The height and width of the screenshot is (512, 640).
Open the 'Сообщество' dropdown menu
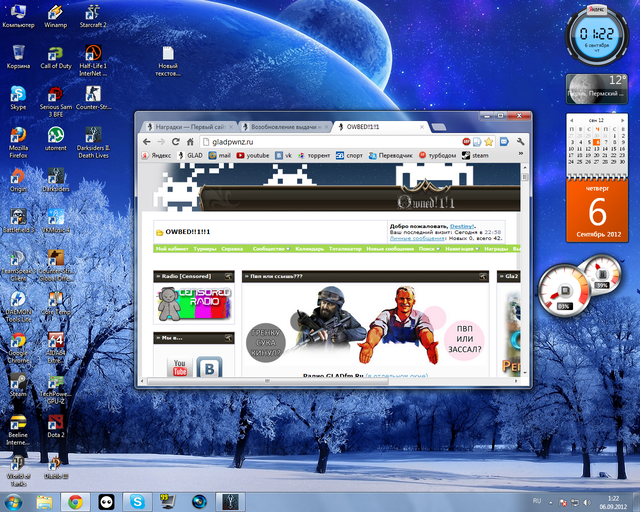tap(270, 248)
